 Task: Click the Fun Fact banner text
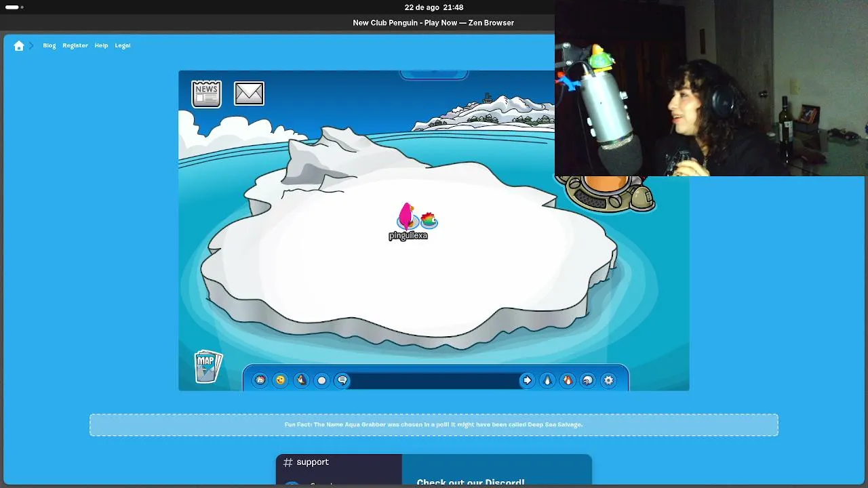434,425
